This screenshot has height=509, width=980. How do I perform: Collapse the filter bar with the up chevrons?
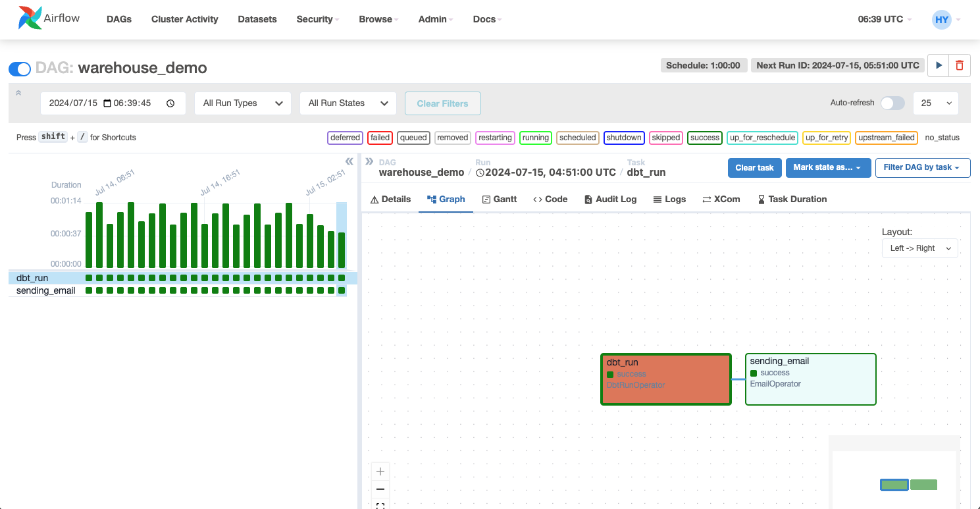coord(18,94)
